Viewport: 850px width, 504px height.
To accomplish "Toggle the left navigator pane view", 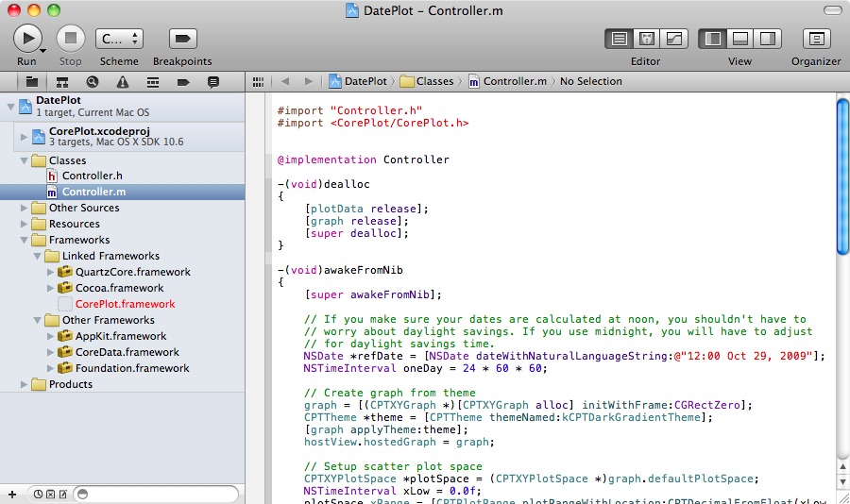I will pos(714,39).
